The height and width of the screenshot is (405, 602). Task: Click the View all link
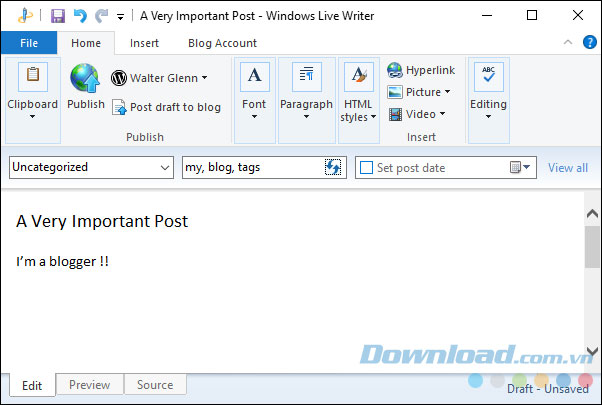[568, 168]
